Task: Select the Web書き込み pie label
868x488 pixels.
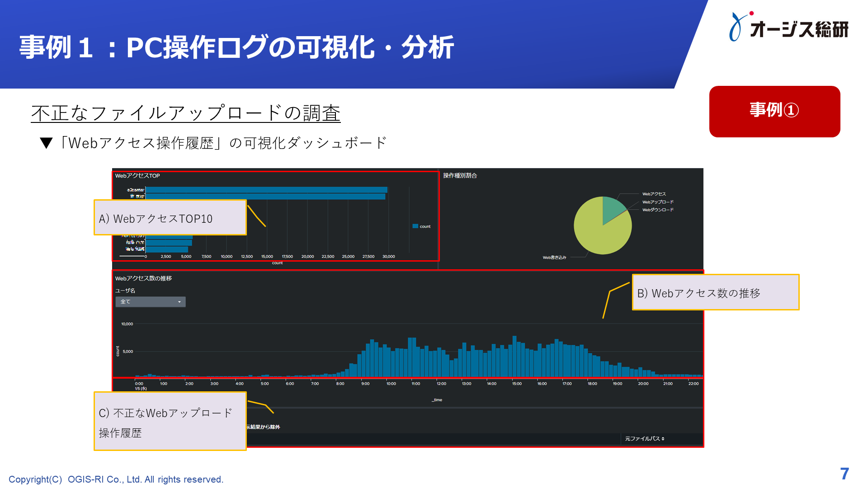Action: coord(554,258)
